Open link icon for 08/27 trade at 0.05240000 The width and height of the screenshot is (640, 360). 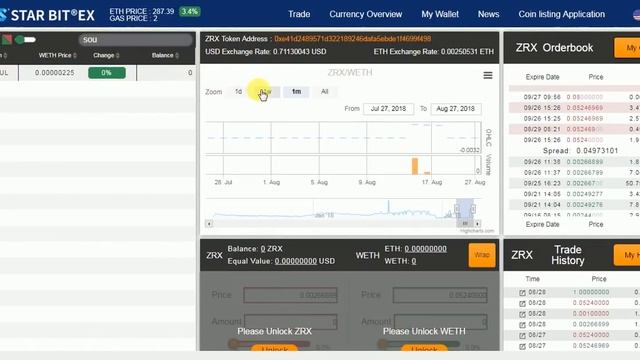pyautogui.click(x=522, y=335)
